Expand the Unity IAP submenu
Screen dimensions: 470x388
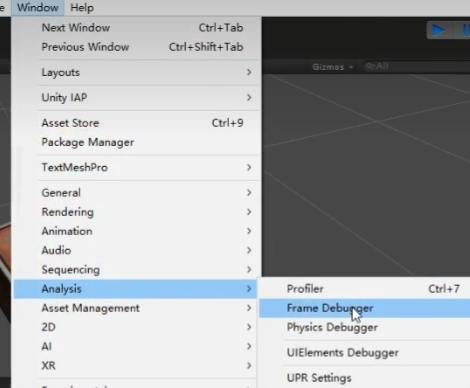[135, 98]
